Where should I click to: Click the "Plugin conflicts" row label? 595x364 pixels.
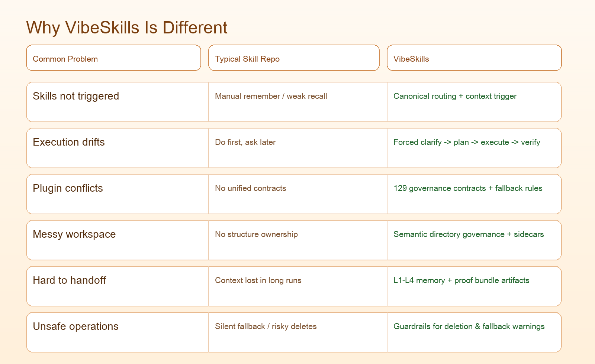tap(68, 188)
